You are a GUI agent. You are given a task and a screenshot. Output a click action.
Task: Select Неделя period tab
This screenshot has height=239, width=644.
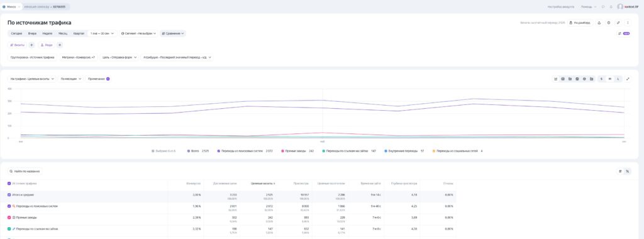coord(47,34)
